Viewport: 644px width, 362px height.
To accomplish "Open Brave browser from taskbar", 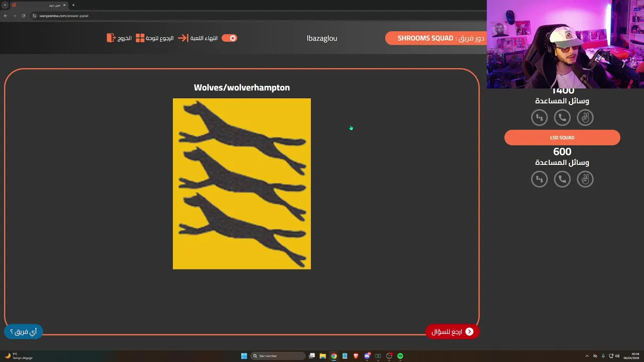I will pyautogui.click(x=356, y=356).
